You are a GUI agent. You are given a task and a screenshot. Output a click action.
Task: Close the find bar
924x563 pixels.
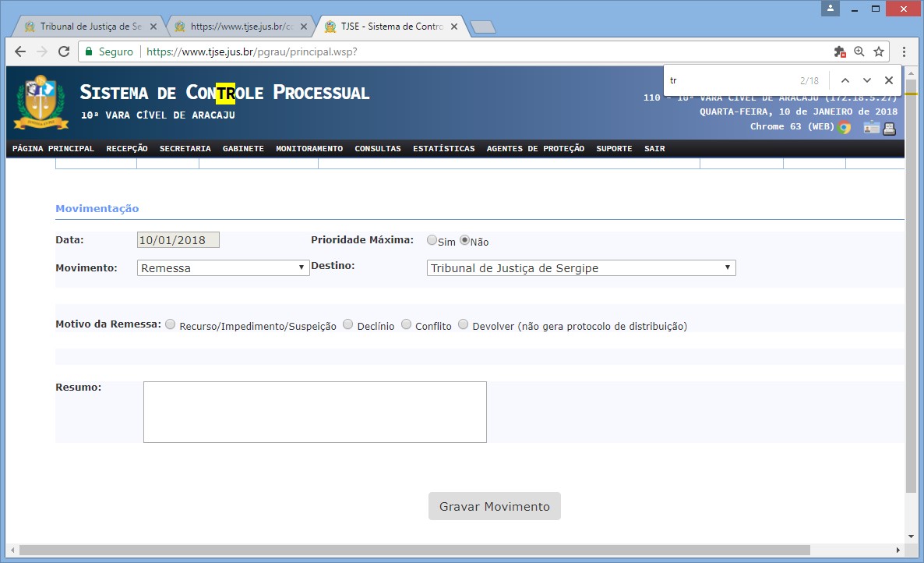tap(889, 80)
